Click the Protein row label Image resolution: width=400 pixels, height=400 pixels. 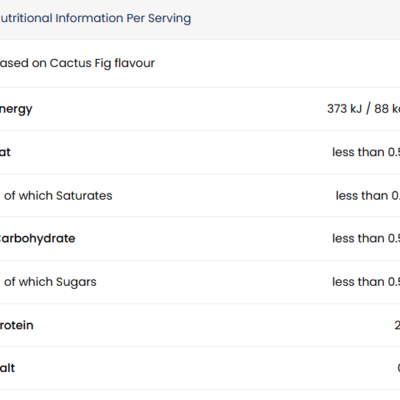tap(17, 325)
